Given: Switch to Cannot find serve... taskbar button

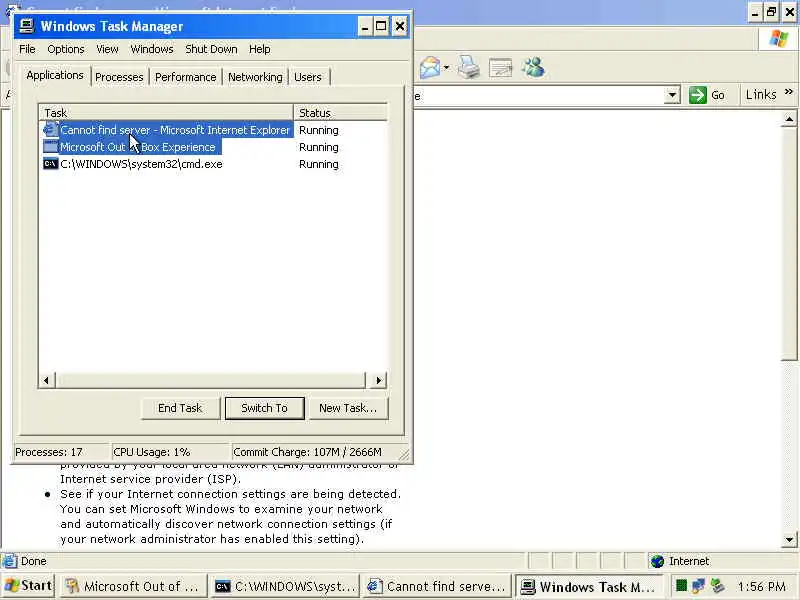Looking at the screenshot, I should click(438, 586).
